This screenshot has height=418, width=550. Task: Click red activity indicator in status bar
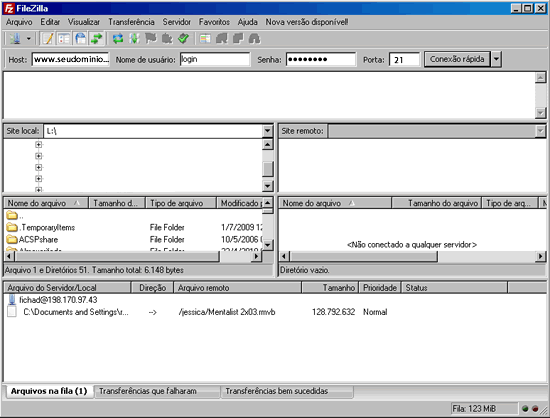click(535, 409)
